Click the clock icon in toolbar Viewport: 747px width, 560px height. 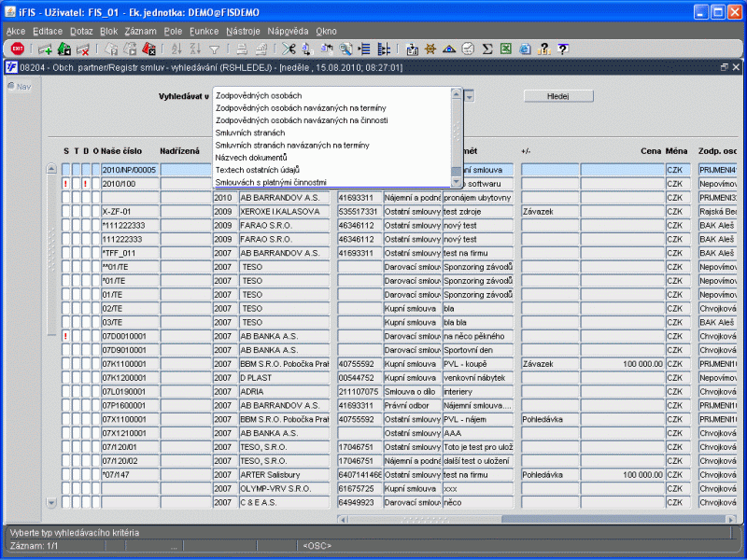point(468,49)
